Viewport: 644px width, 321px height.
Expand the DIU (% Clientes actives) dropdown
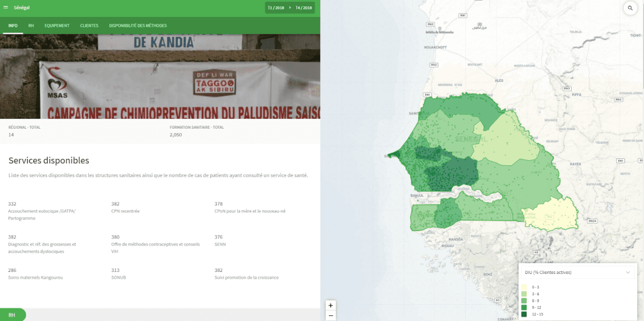[627, 272]
